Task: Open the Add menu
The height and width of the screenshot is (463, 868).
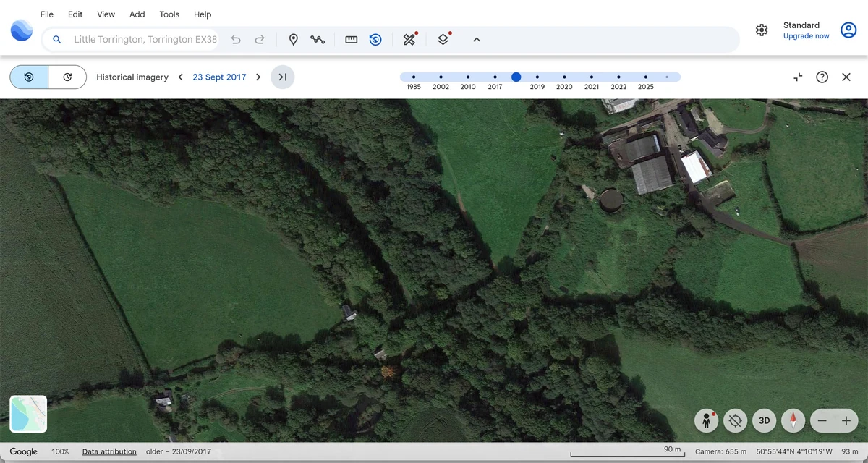Action: coord(137,14)
